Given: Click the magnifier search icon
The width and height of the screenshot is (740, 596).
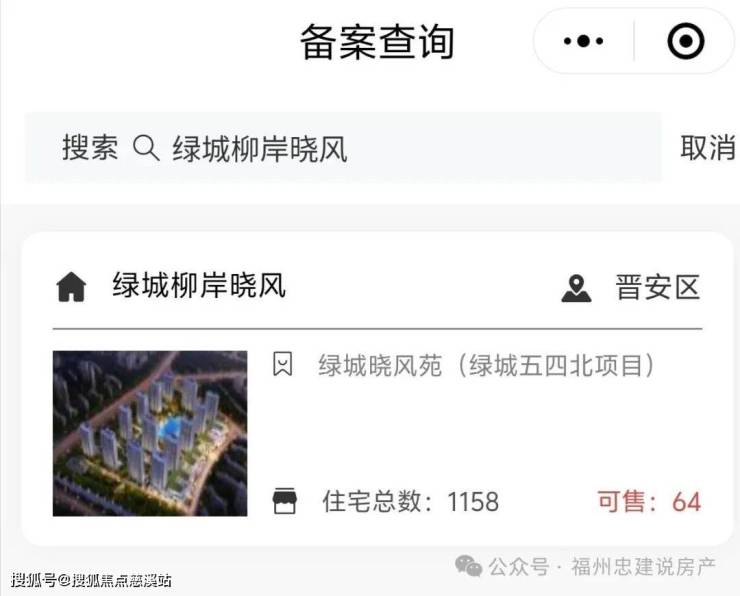Looking at the screenshot, I should pyautogui.click(x=146, y=148).
